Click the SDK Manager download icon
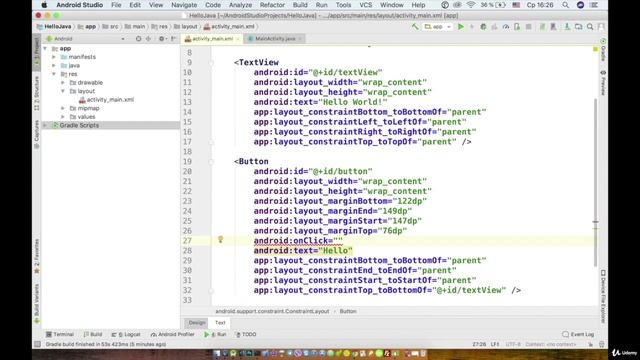 point(567,27)
